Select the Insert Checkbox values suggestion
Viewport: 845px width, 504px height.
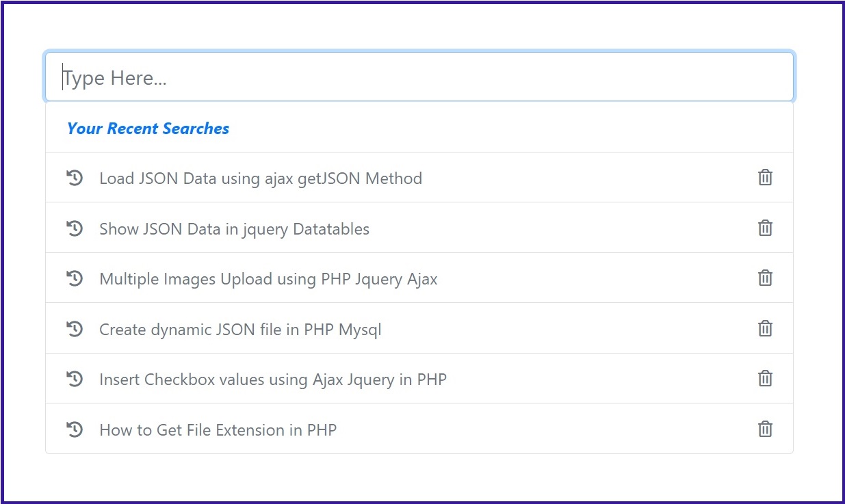pos(274,380)
